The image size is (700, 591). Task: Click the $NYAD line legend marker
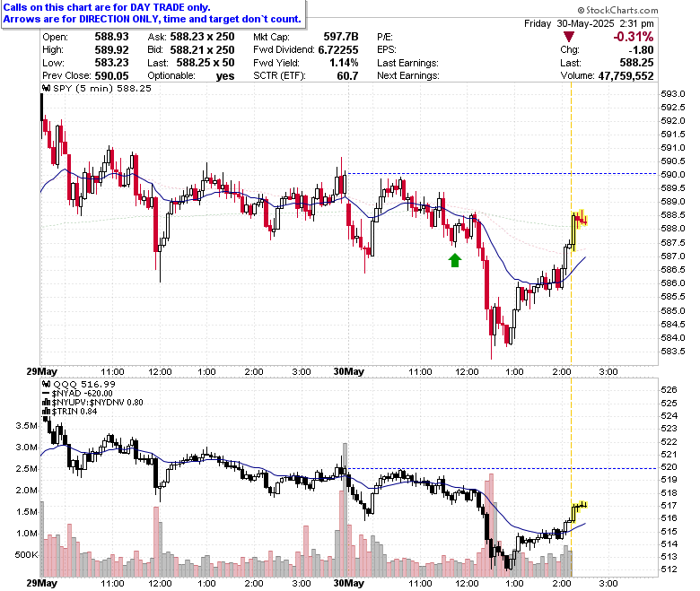[x=47, y=394]
